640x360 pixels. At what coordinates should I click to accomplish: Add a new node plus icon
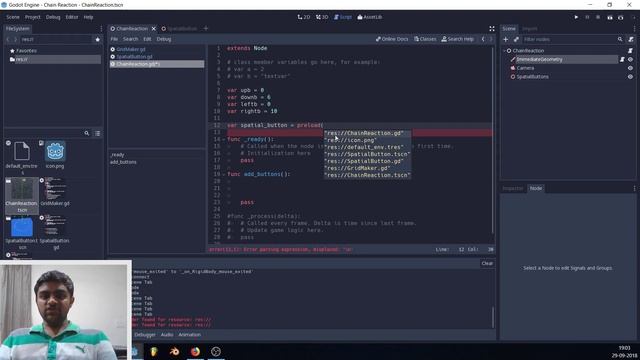506,39
